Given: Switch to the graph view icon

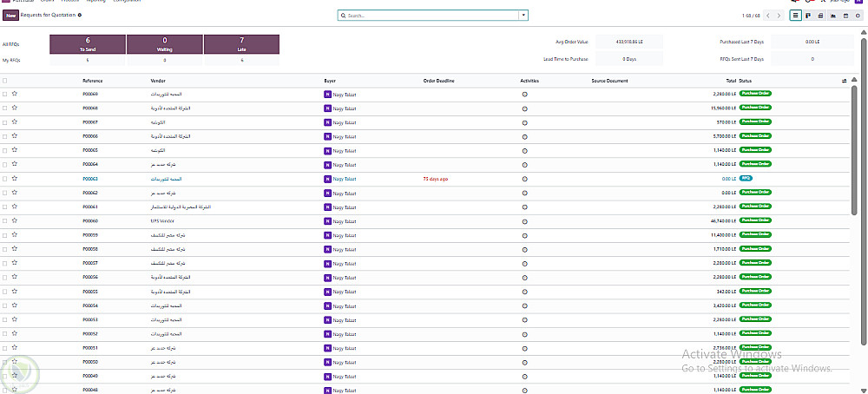Looking at the screenshot, I should pyautogui.click(x=833, y=16).
